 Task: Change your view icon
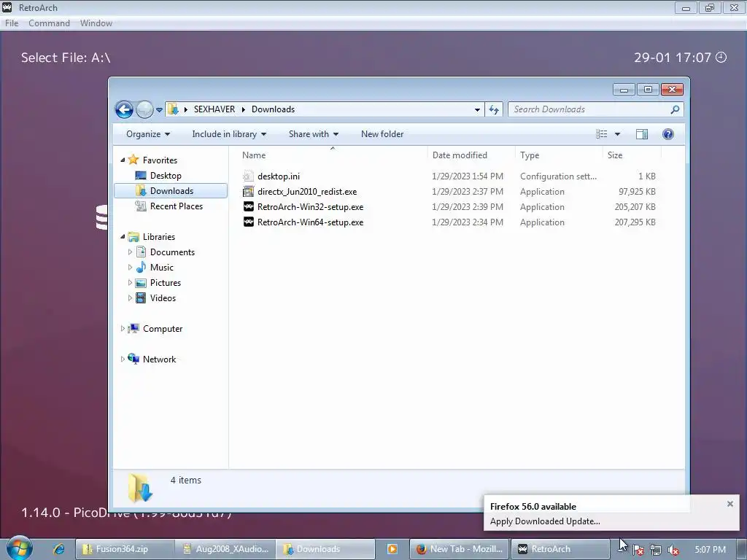[x=602, y=134]
